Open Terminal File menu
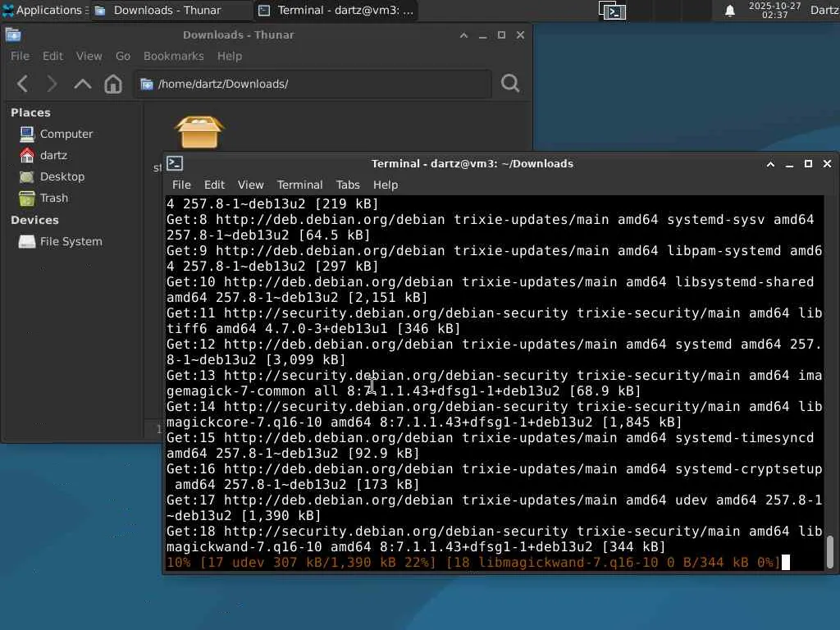840x630 pixels. 181,185
